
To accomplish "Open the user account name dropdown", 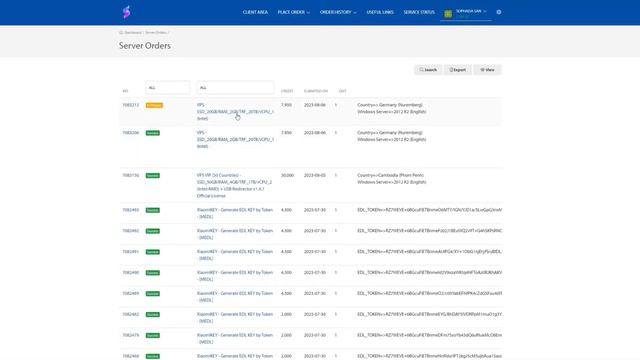I will tap(471, 11).
